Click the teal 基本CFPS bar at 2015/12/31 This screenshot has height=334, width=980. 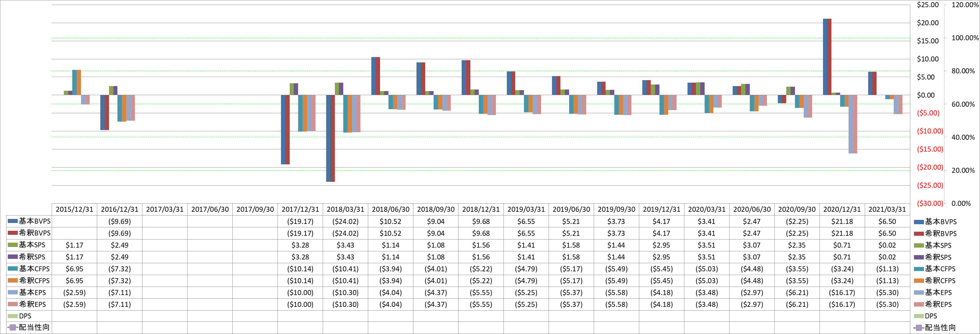click(74, 82)
